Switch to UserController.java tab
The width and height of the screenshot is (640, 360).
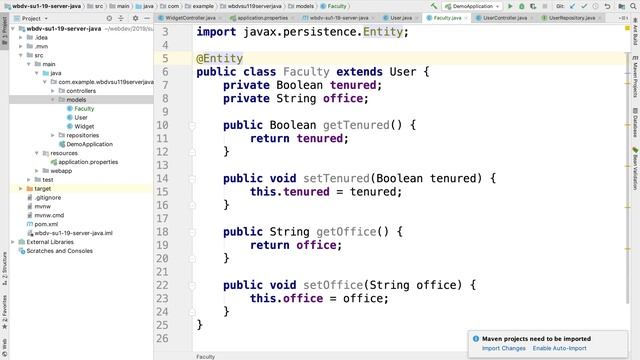[504, 18]
